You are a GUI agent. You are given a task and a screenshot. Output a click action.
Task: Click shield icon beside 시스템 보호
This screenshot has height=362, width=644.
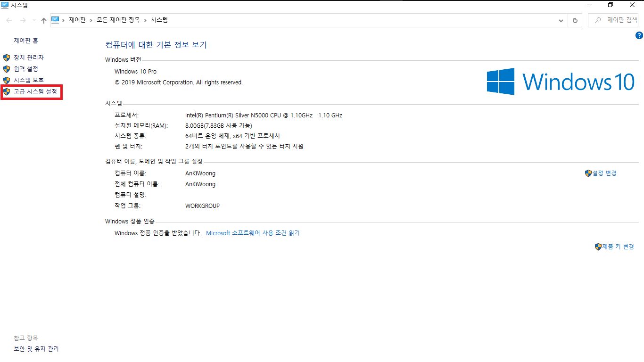7,80
